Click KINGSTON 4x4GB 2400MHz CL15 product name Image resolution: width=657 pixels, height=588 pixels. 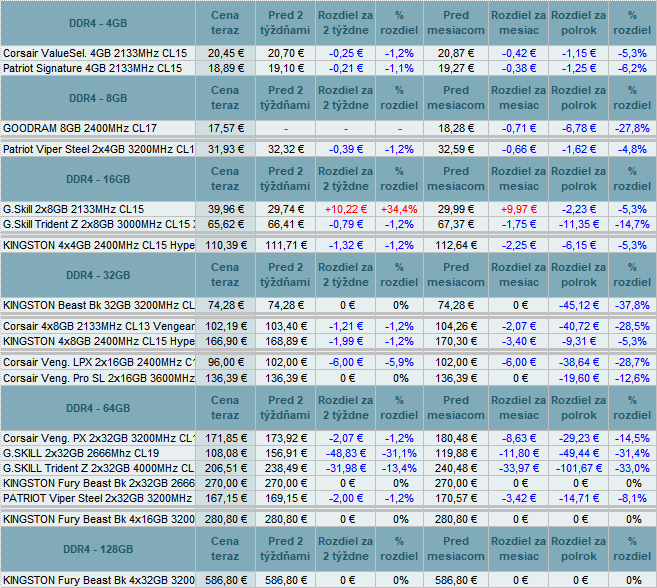pos(98,245)
